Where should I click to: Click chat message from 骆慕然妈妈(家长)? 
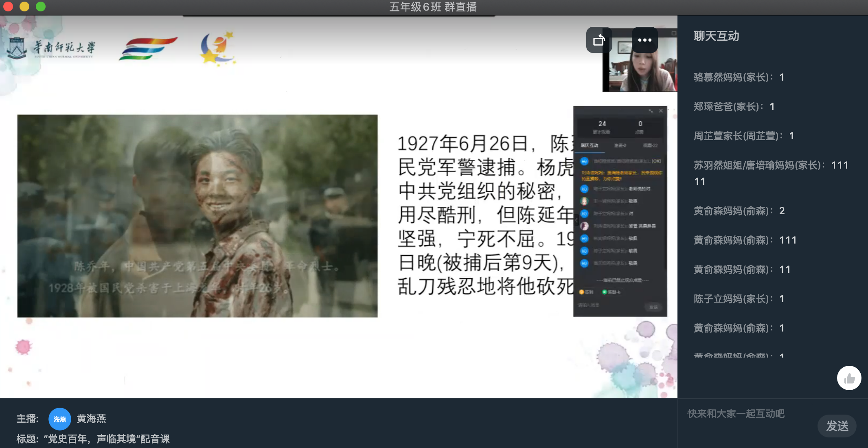(x=739, y=77)
